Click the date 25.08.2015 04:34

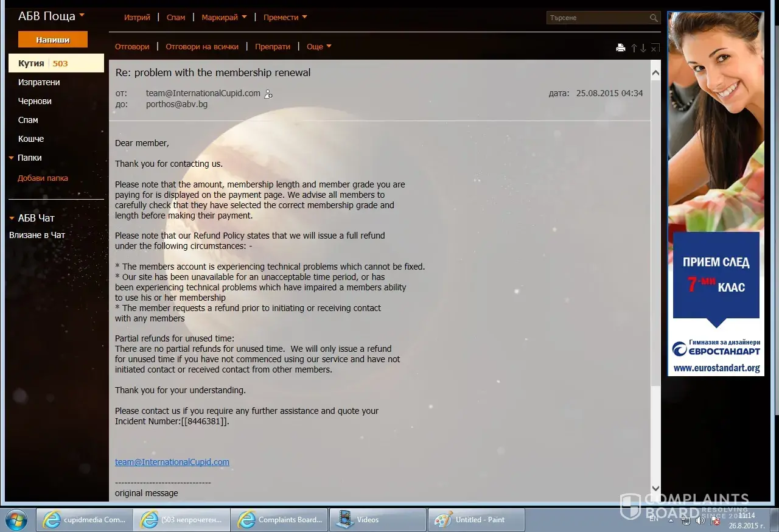coord(609,93)
